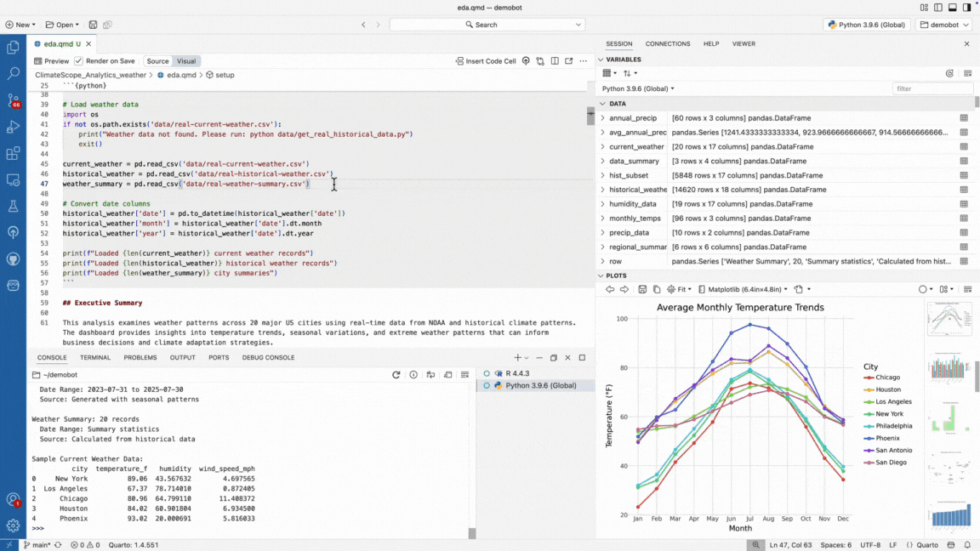The height and width of the screenshot is (551, 980).
Task: Open the Source Control view in activity bar
Action: [13, 100]
